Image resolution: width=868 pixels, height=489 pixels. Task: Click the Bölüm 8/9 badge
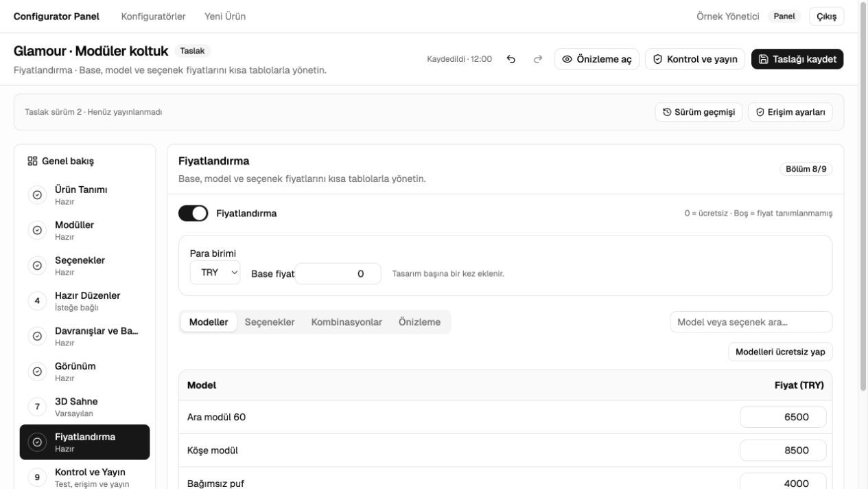pos(806,169)
